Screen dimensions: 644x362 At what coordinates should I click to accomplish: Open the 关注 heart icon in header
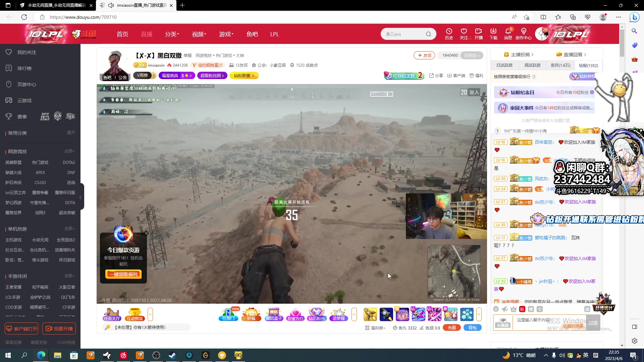(x=464, y=34)
